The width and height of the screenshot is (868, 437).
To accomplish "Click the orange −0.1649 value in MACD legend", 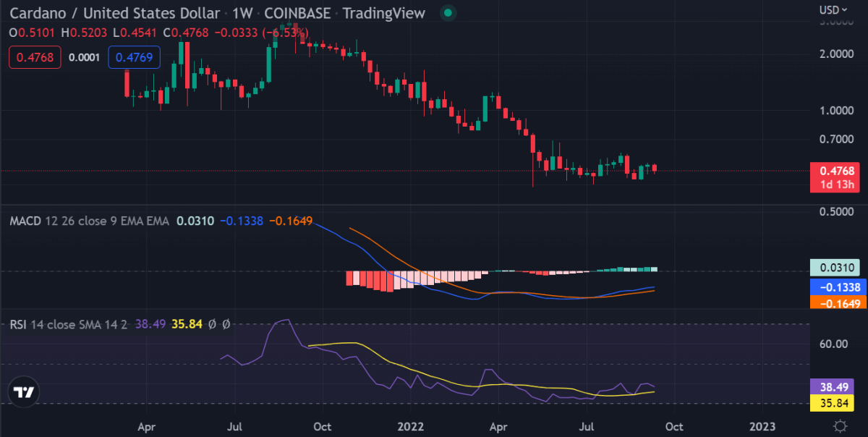I will tap(291, 221).
